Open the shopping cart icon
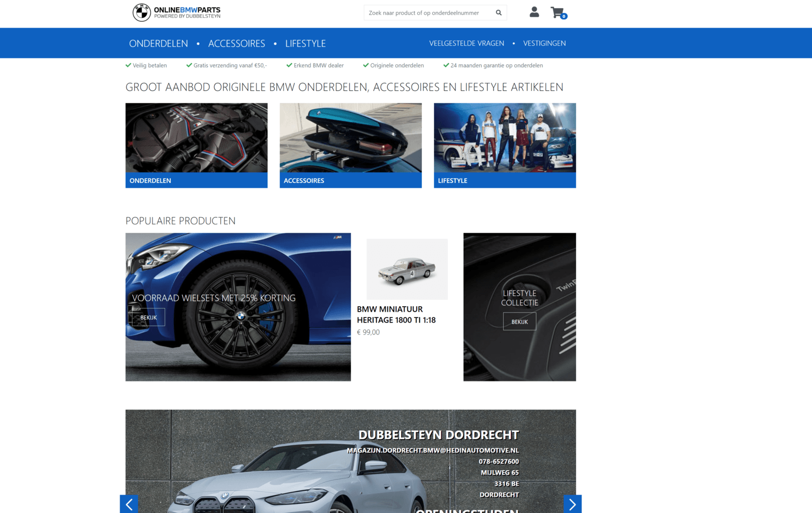The image size is (812, 513). pyautogui.click(x=558, y=12)
